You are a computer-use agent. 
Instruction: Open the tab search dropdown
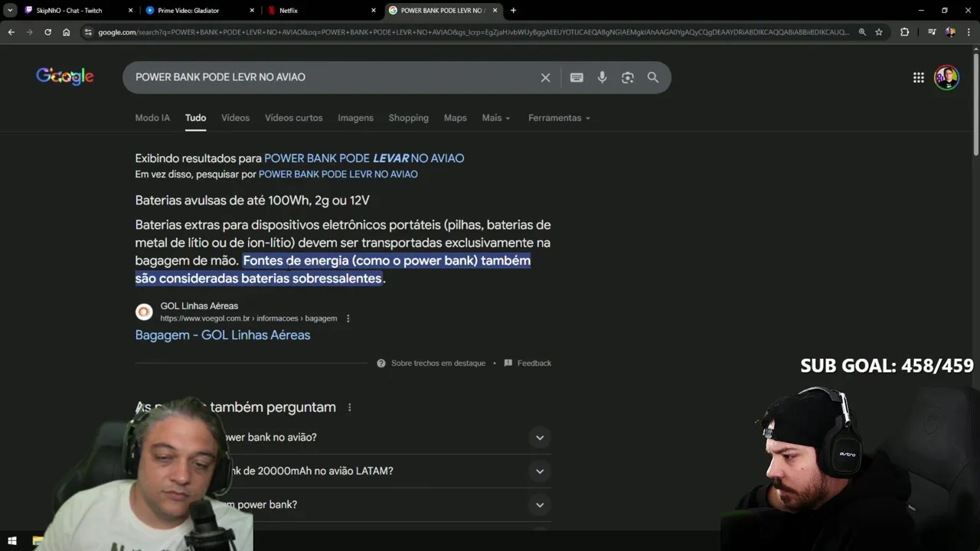[11, 11]
